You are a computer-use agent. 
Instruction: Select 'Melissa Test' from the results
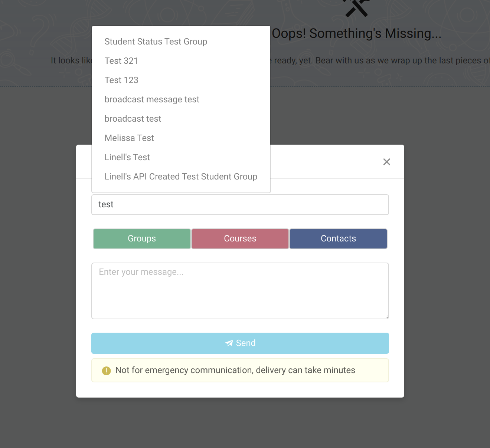pos(129,138)
